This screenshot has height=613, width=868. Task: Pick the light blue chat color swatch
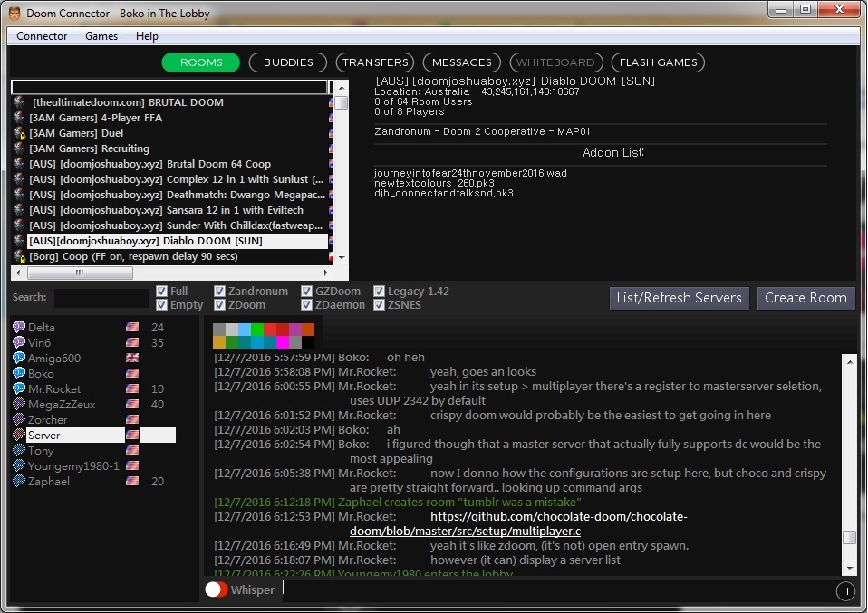tap(244, 330)
